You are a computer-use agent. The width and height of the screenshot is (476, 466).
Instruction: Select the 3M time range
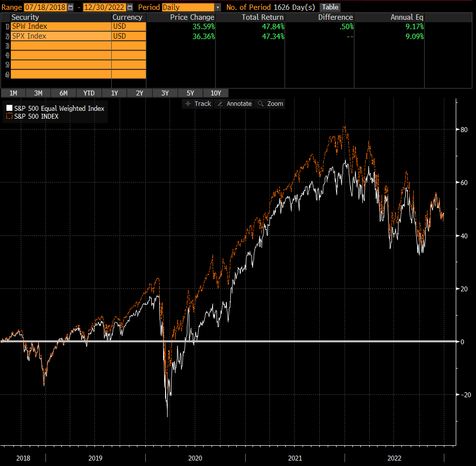[x=38, y=93]
